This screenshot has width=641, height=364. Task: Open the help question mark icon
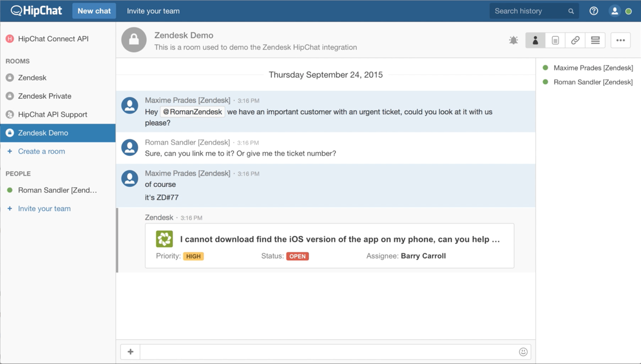click(x=594, y=11)
